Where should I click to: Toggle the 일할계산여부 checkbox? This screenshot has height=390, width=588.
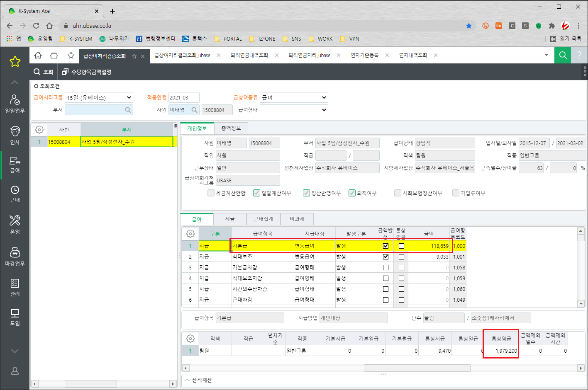256,193
